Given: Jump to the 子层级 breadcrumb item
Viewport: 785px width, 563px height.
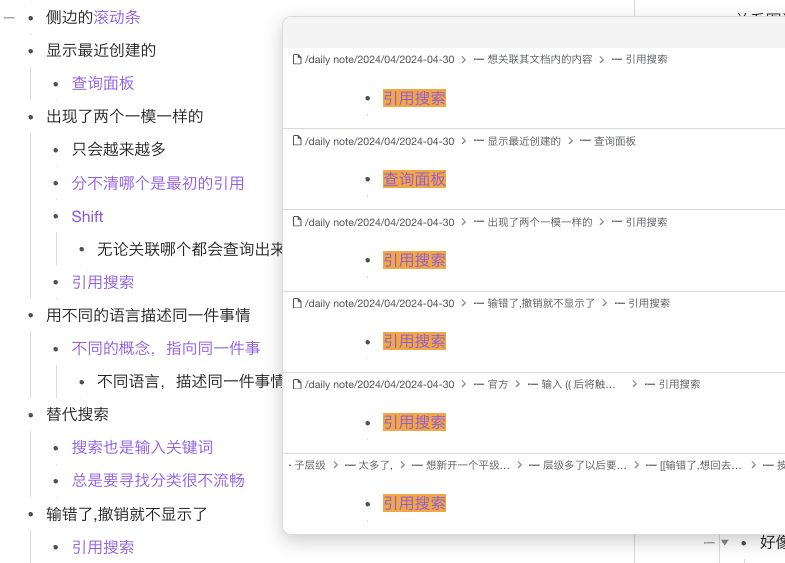Looking at the screenshot, I should pyautogui.click(x=310, y=465).
